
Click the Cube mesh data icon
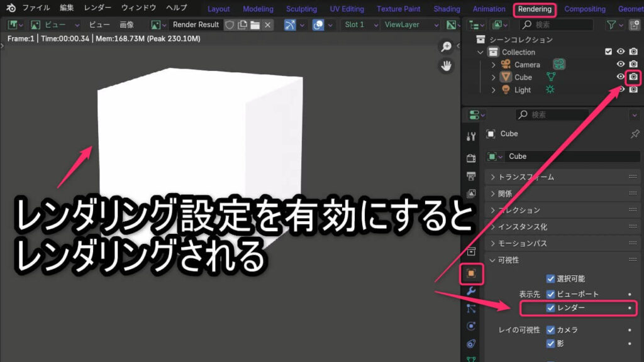(551, 77)
